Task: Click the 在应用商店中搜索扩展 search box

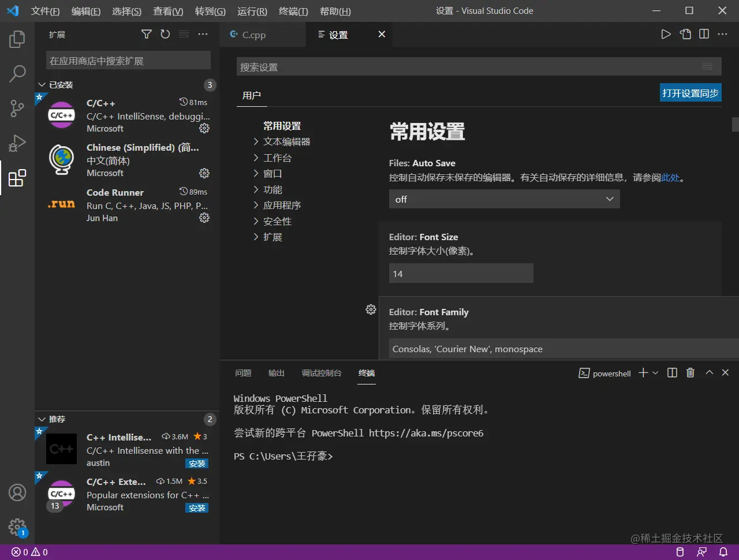Action: point(128,61)
